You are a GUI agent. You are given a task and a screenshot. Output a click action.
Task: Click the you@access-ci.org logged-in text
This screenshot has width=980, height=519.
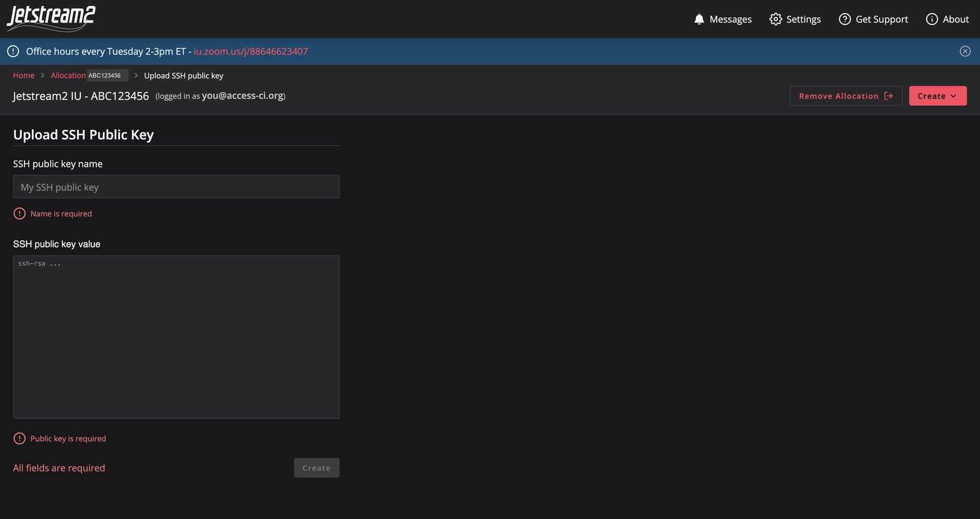243,96
